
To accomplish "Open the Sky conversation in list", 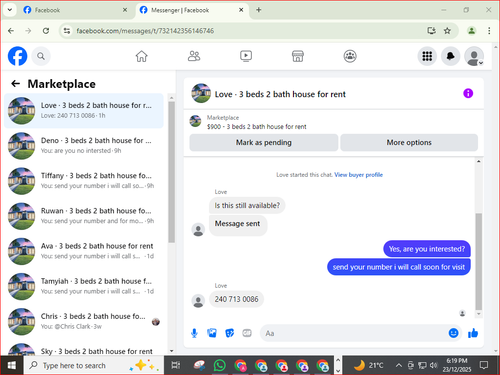I will [84, 349].
